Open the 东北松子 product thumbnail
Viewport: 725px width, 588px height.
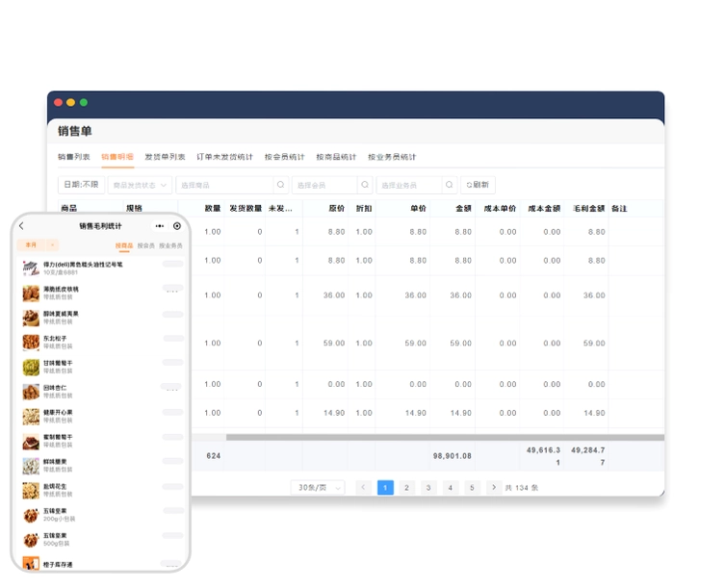[x=31, y=343]
